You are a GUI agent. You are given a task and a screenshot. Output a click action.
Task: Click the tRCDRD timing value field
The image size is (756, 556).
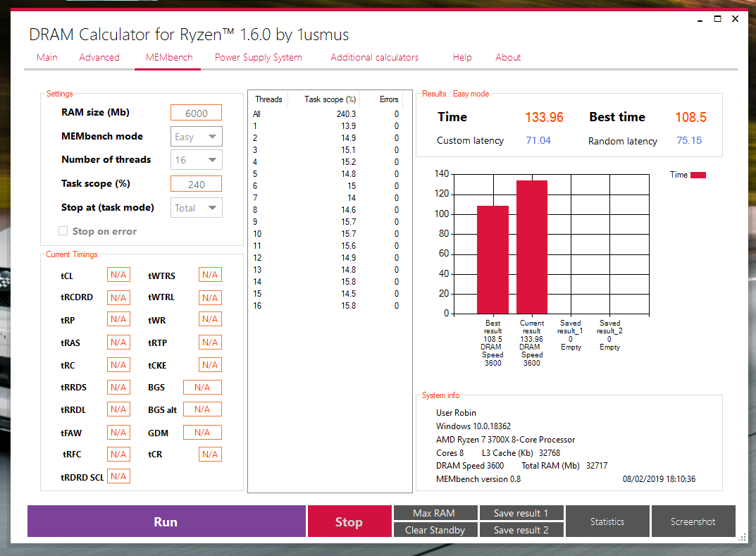[118, 297]
